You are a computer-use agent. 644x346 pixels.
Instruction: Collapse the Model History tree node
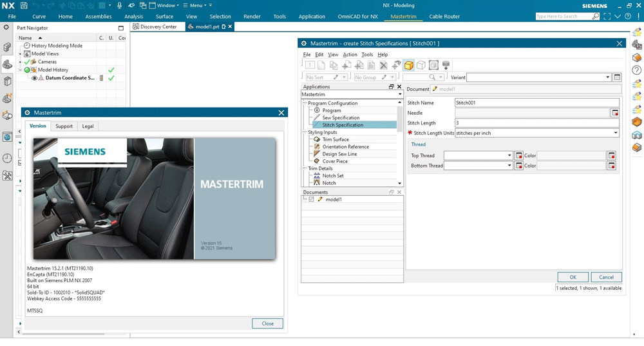(20, 70)
